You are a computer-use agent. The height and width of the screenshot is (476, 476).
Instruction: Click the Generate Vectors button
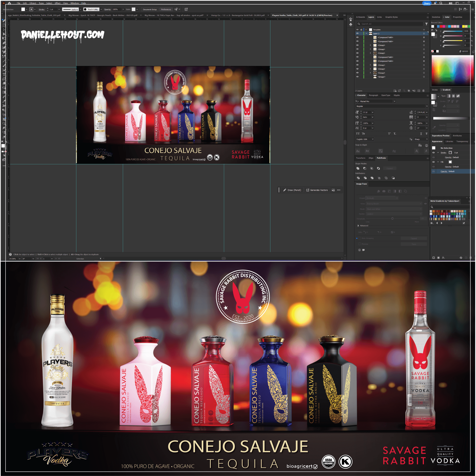pos(317,190)
